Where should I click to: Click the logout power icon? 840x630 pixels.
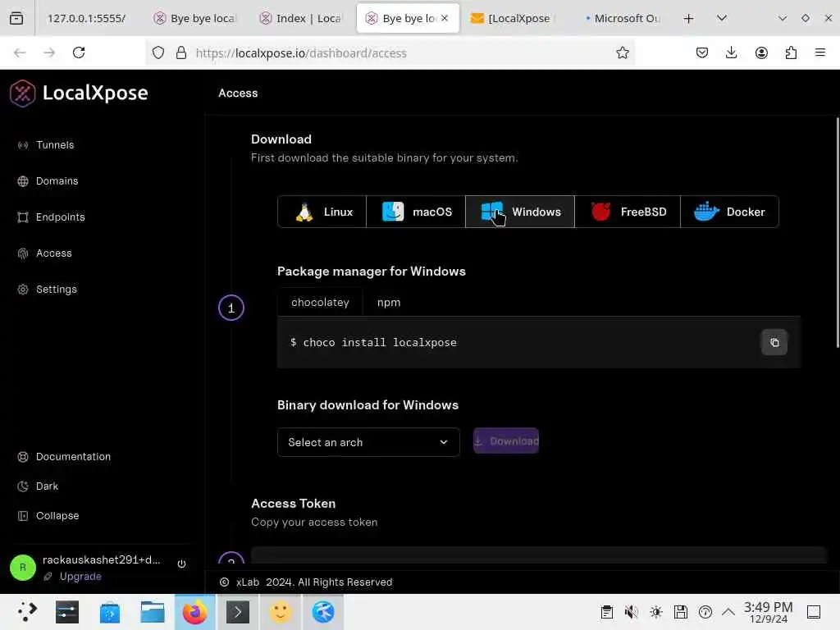(x=181, y=564)
